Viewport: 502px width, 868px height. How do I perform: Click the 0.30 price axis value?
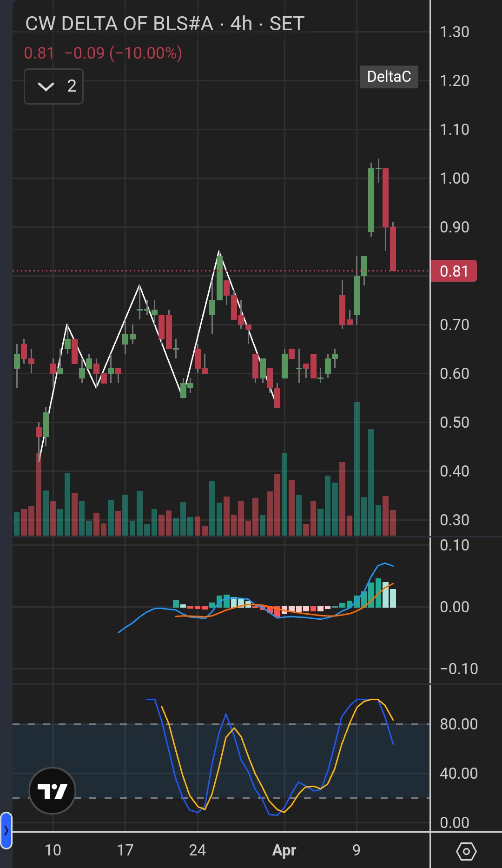[455, 520]
